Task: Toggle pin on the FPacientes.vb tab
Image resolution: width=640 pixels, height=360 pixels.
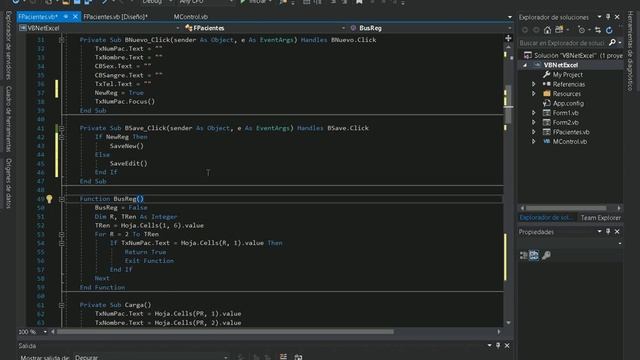Action: pyautogui.click(x=66, y=17)
